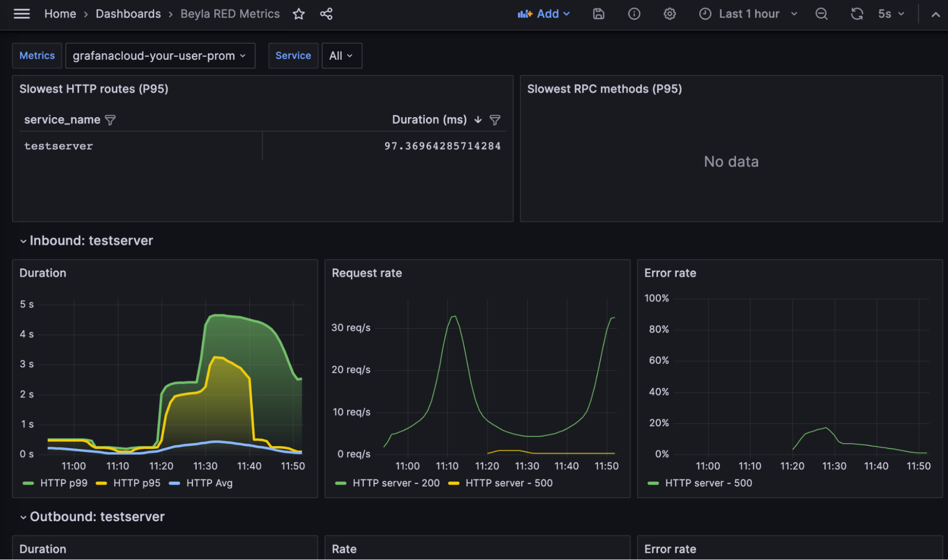Open the dashboard info icon
This screenshot has height=560, width=948.
[634, 14]
